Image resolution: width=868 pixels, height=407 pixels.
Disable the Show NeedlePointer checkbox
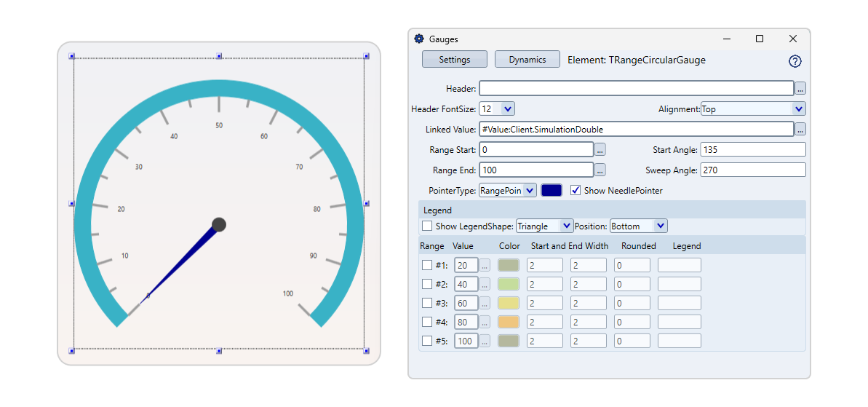click(576, 190)
